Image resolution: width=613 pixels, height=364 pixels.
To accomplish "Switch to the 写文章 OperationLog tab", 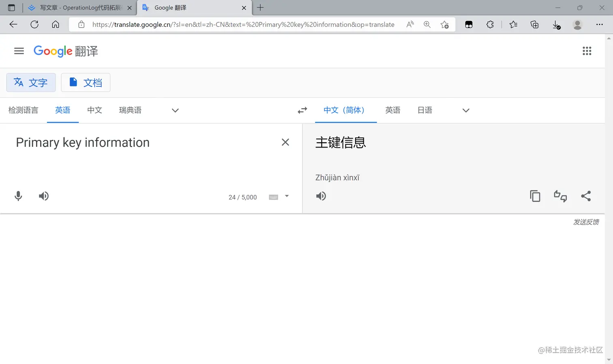I will [80, 8].
